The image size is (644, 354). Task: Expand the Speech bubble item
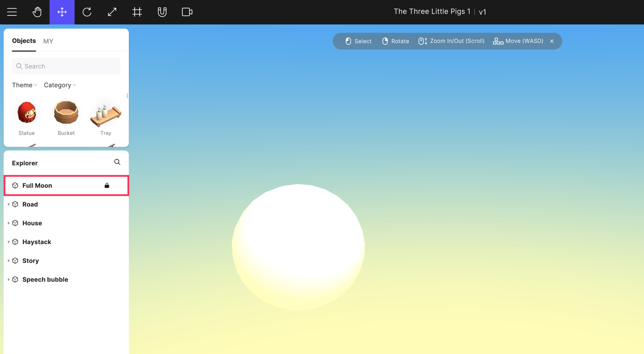click(8, 279)
